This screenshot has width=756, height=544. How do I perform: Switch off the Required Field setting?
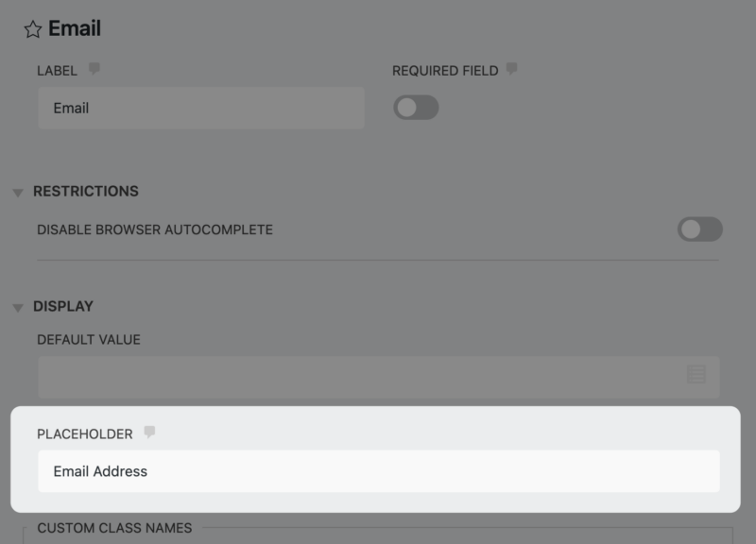[x=418, y=108]
